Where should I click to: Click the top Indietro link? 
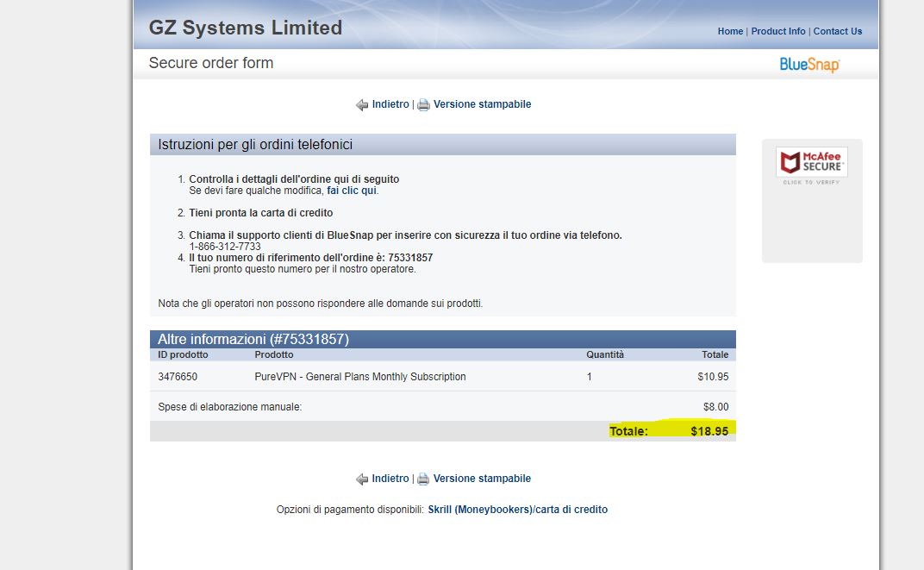point(390,104)
